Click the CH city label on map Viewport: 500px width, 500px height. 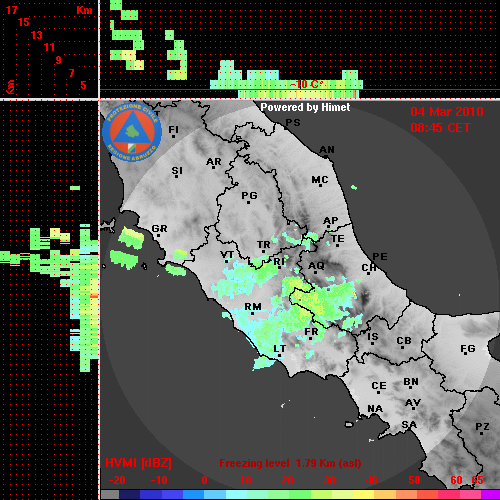click(x=368, y=267)
